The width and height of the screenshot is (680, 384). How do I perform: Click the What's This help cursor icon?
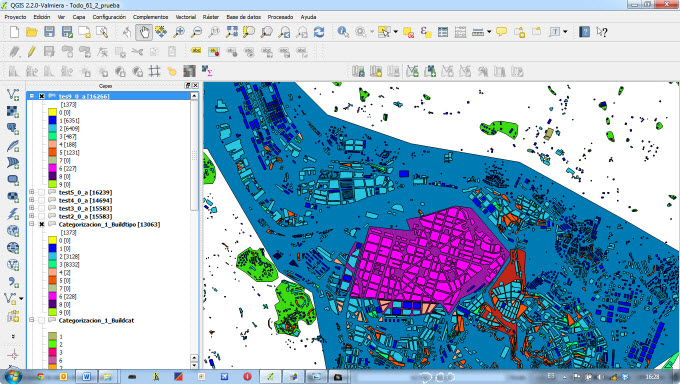[x=602, y=32]
